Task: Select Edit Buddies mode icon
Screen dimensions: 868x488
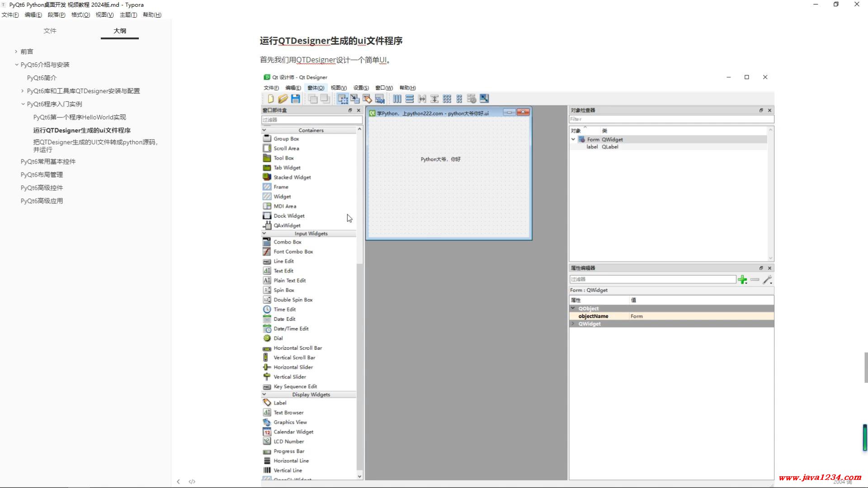Action: pos(367,99)
